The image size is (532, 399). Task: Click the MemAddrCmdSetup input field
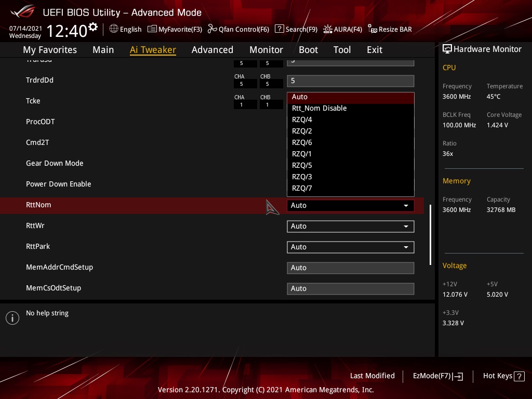click(x=351, y=268)
